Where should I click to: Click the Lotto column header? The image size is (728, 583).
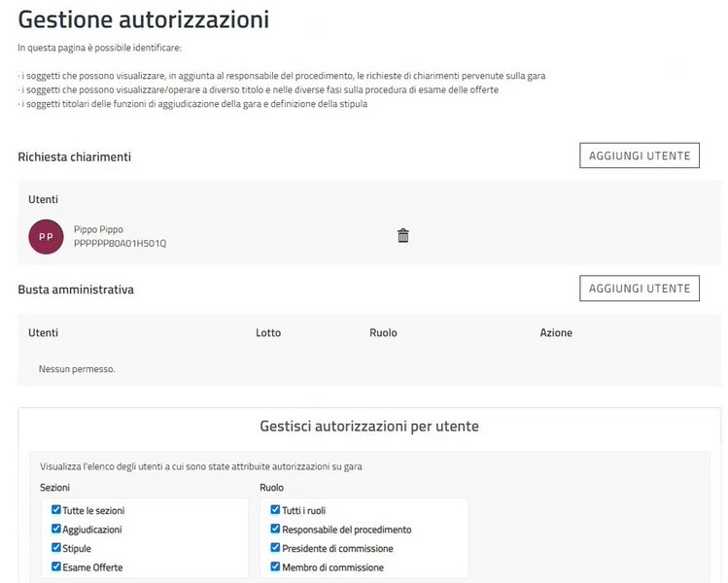pyautogui.click(x=268, y=332)
